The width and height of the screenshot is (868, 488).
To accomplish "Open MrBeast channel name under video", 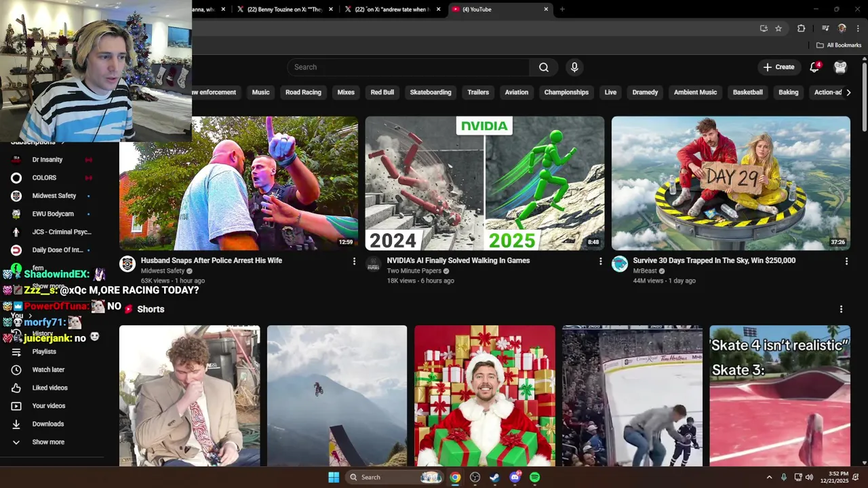I will pyautogui.click(x=645, y=271).
